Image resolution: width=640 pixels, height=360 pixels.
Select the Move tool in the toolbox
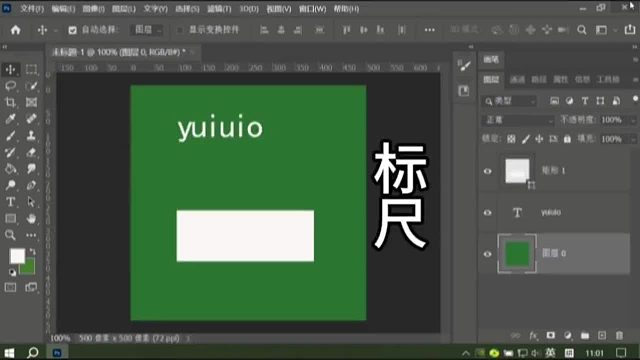[11, 69]
